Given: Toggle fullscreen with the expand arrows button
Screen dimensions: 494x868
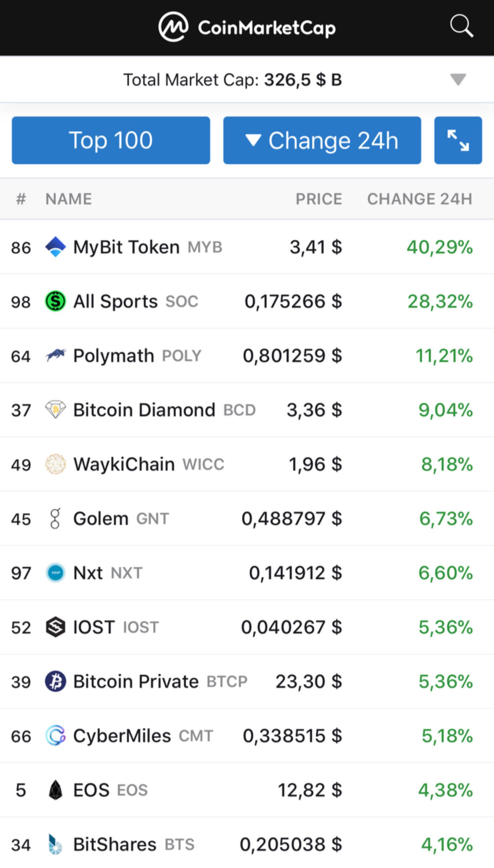Looking at the screenshot, I should pyautogui.click(x=458, y=140).
